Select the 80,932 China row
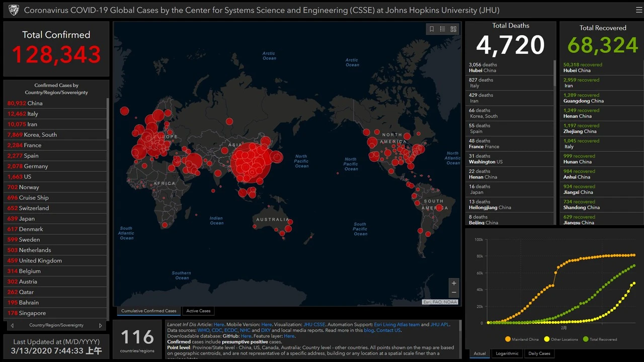The height and width of the screenshot is (362, 644). [x=55, y=103]
